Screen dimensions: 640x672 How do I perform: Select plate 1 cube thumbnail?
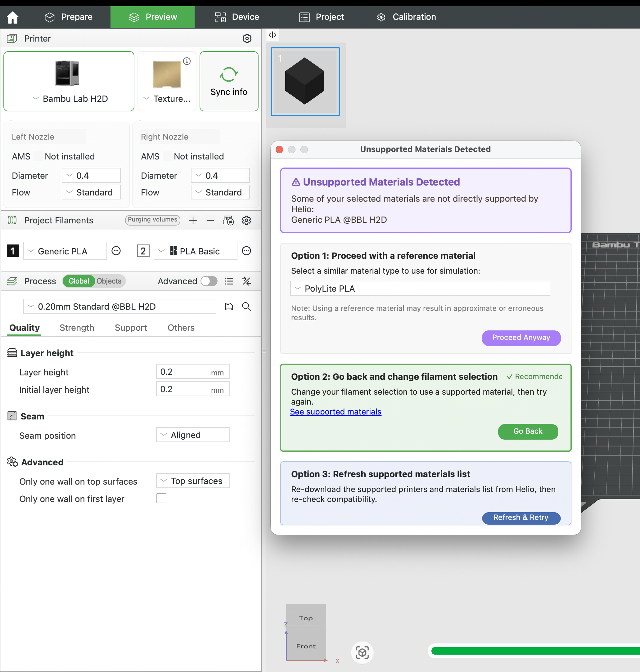pyautogui.click(x=305, y=82)
